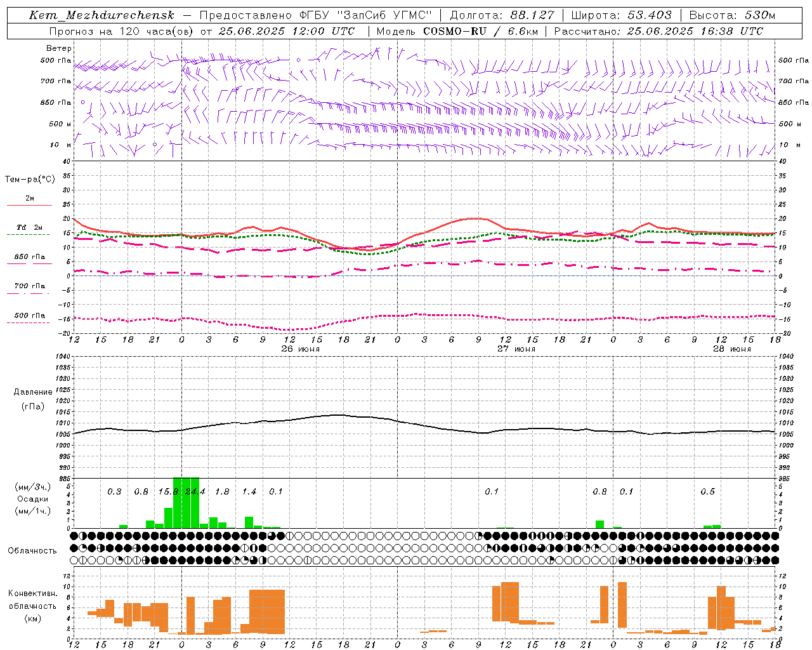Select the 700 гПа temperature legend entry

click(x=29, y=289)
